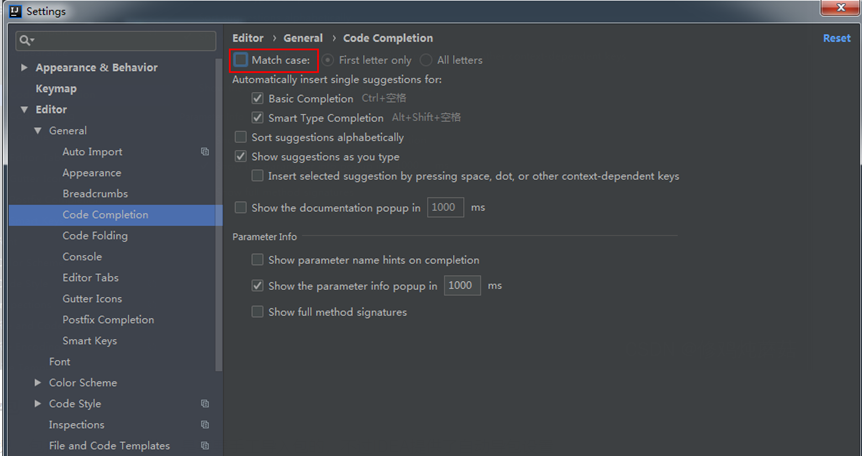
Task: Open the Console settings
Action: tap(82, 256)
